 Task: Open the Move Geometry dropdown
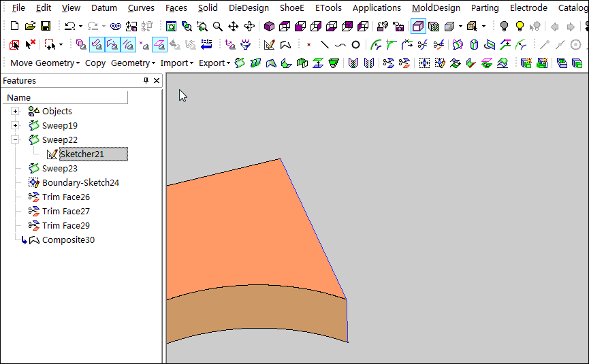[x=45, y=63]
